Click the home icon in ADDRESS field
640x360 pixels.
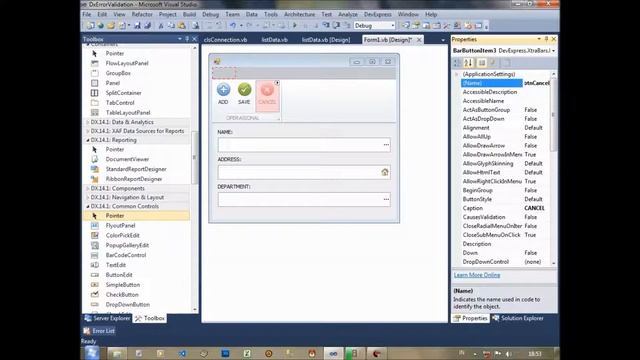tap(384, 172)
